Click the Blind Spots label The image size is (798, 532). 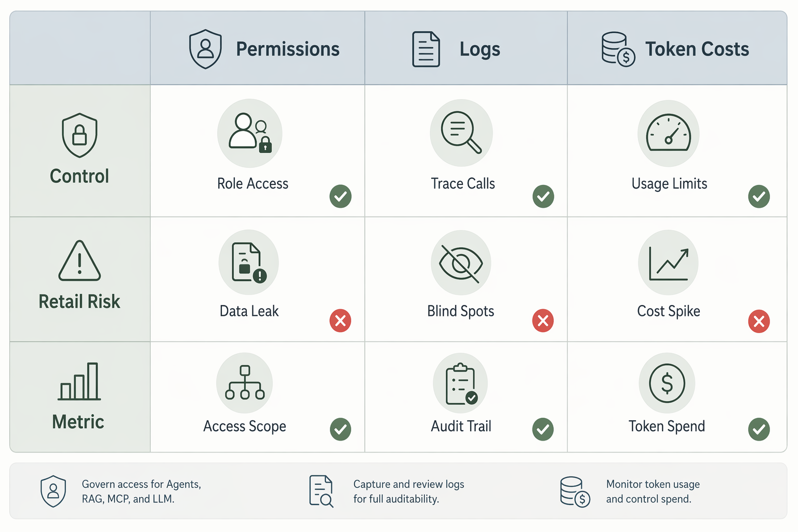[x=461, y=311]
